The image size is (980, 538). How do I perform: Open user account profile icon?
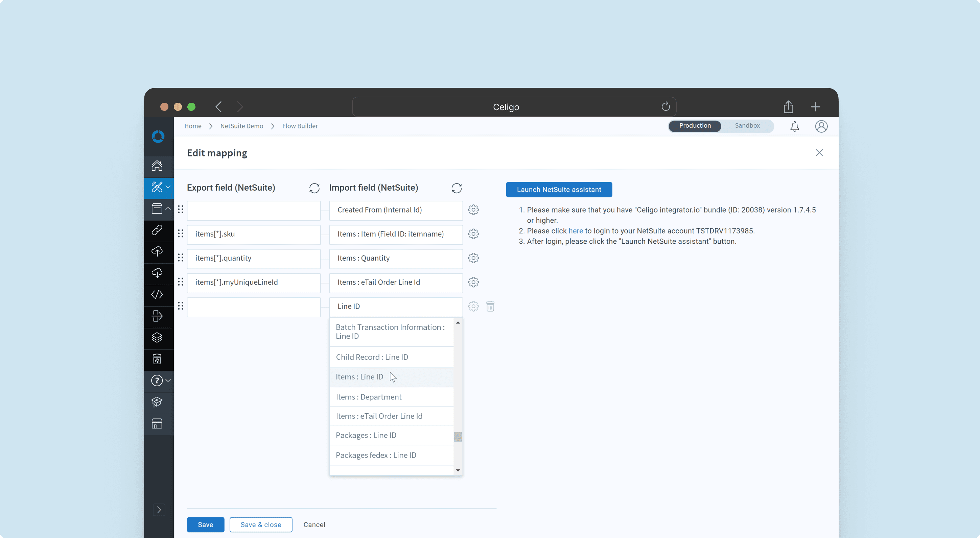[821, 126]
